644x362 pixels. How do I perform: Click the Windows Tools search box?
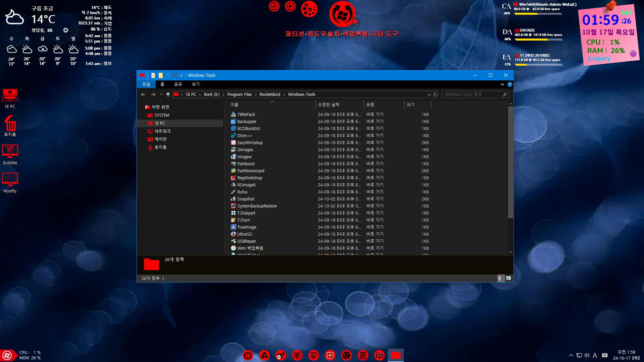click(x=475, y=95)
